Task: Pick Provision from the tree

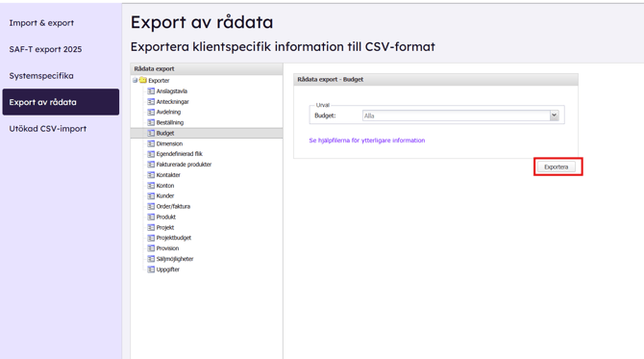Action: pos(167,248)
